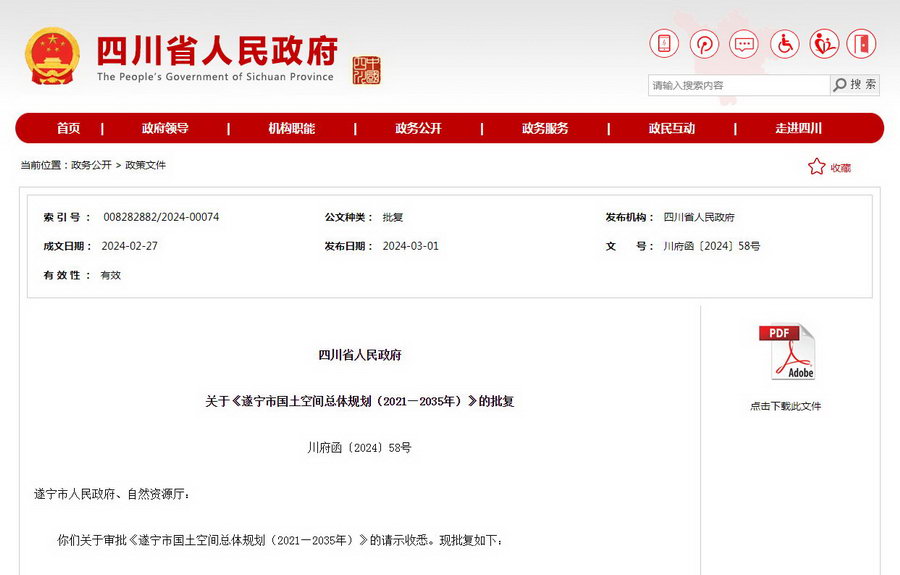Click the red door login icon
Viewport: 900px width, 575px height.
[861, 44]
